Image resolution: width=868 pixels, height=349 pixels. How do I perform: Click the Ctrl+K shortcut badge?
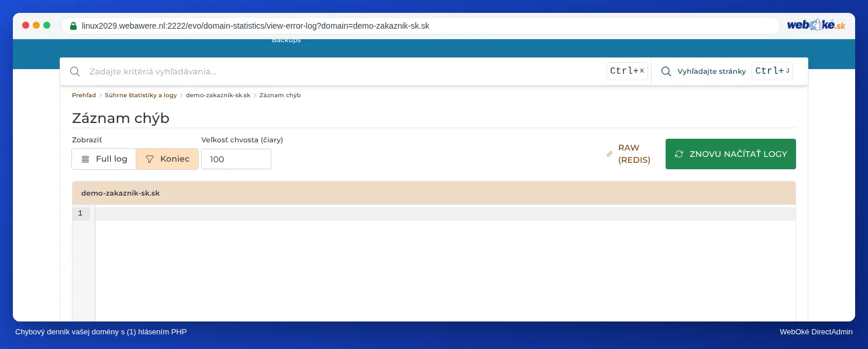pos(627,71)
